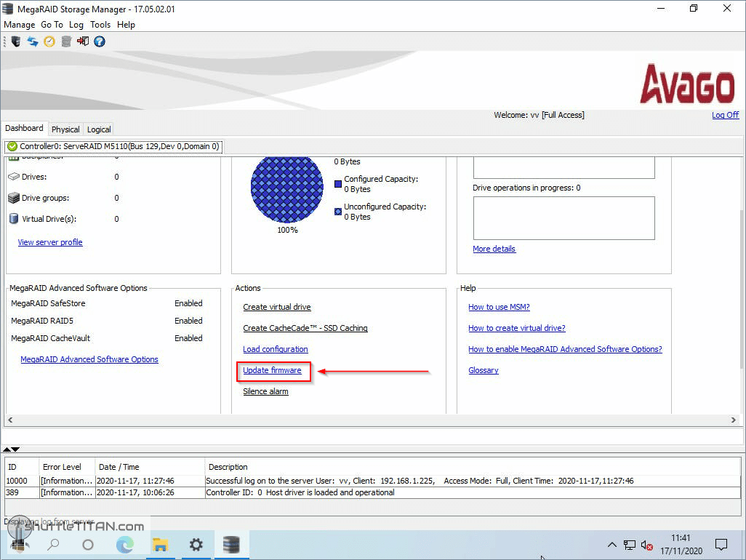
Task: Click the host/server icon on MSM toolbar
Action: [x=15, y=41]
